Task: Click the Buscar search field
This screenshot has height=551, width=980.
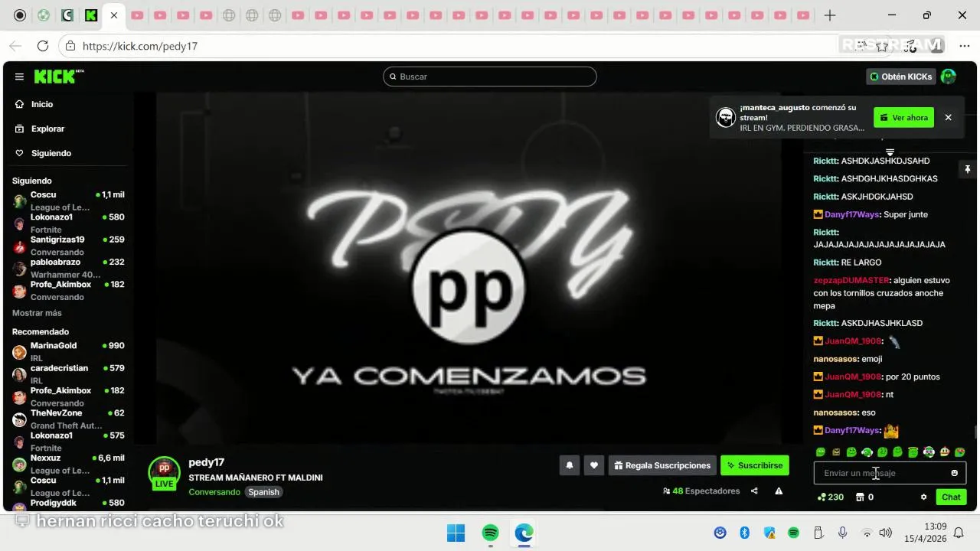Action: (489, 77)
